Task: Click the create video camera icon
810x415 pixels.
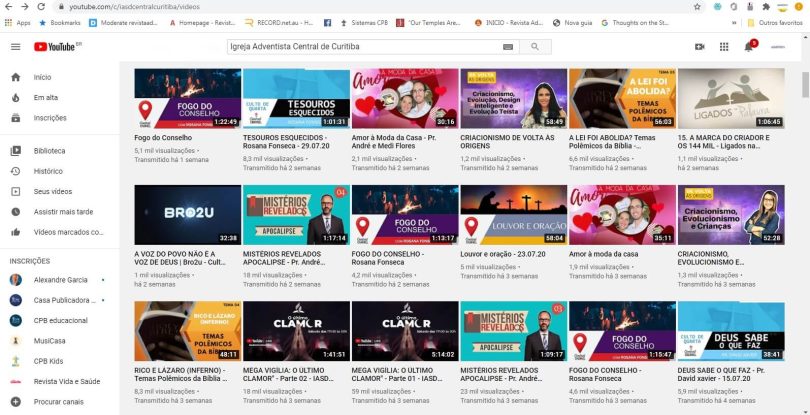Action: click(699, 47)
